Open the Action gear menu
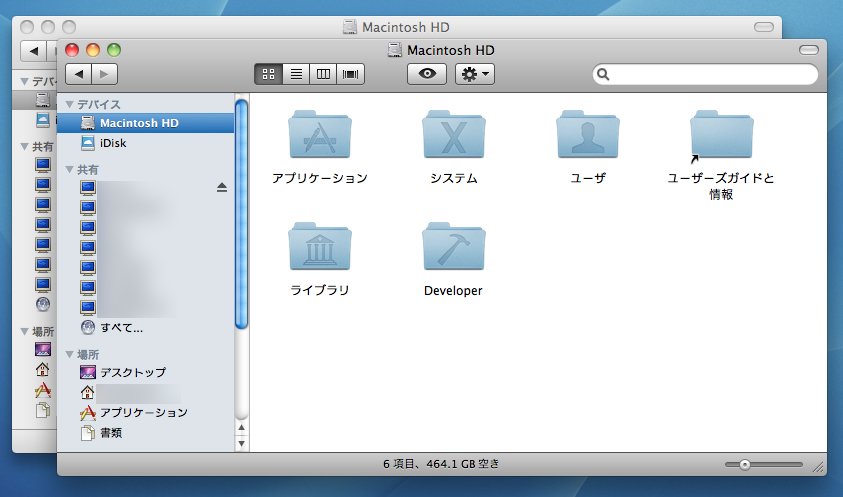Screen dimensions: 843x497 [x=475, y=74]
